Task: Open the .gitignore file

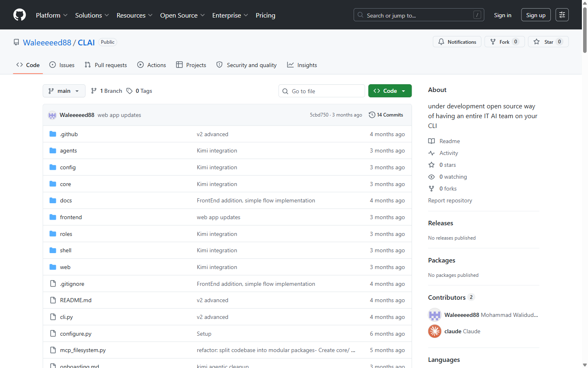Action: click(72, 284)
